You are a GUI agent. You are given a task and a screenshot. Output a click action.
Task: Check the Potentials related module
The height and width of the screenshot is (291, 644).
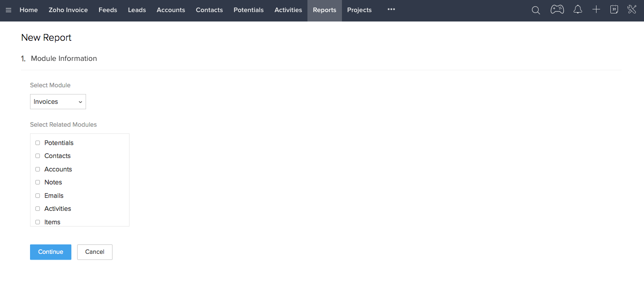pyautogui.click(x=38, y=142)
